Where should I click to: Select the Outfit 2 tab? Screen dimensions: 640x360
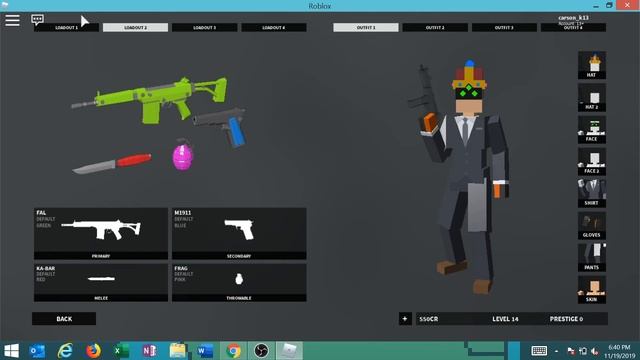pos(435,27)
